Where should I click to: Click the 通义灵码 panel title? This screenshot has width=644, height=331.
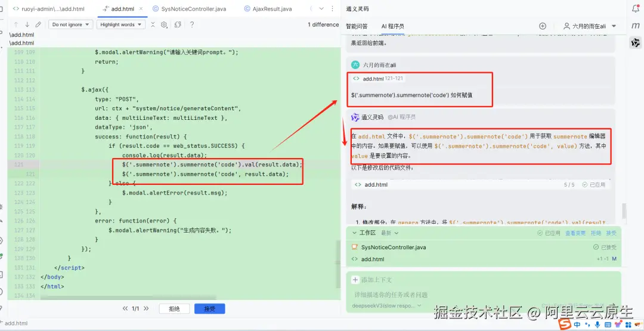point(357,9)
